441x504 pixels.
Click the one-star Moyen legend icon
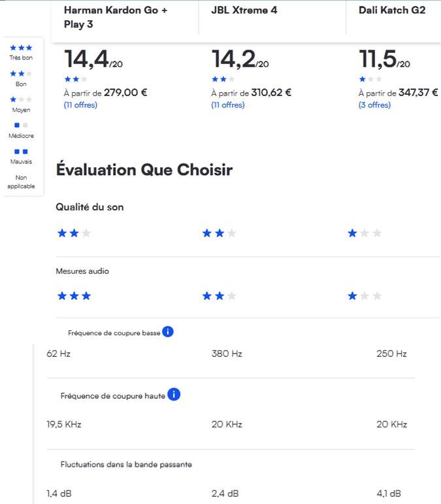[21, 100]
